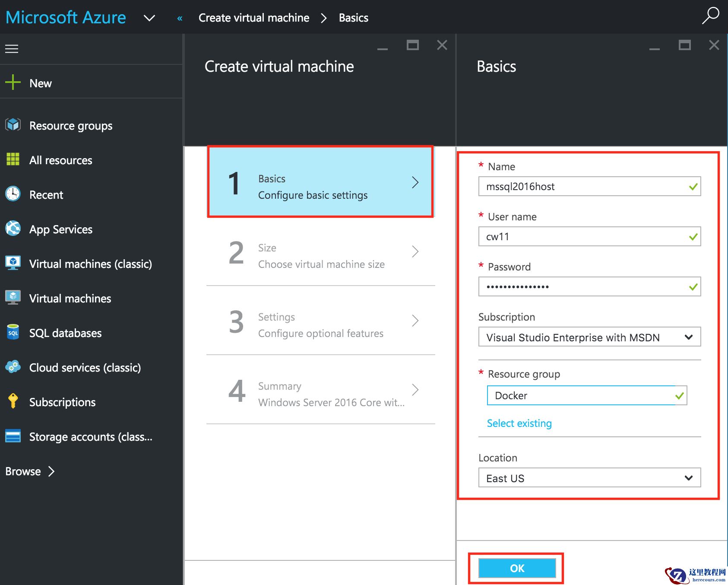Open Subscriptions label in sidebar
The image size is (728, 585).
pos(63,402)
